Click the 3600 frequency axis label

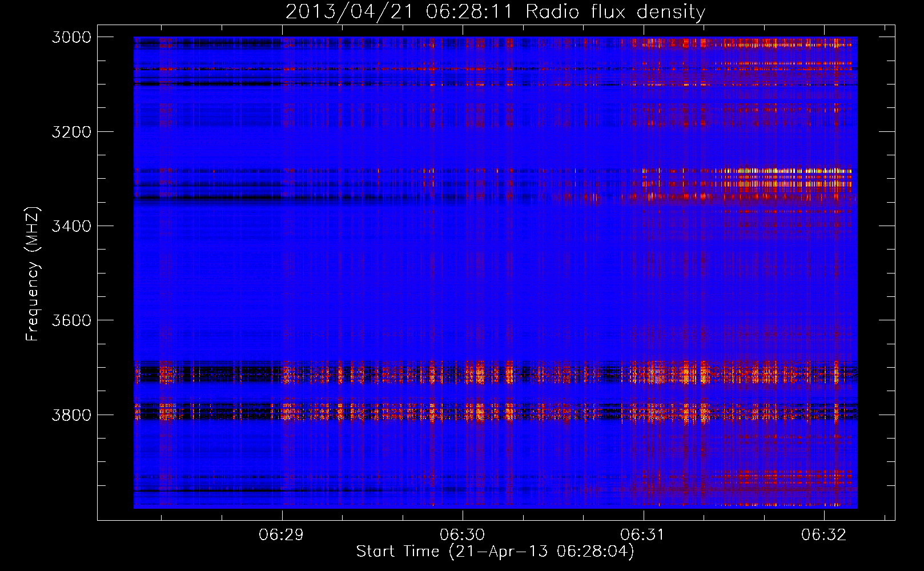[71, 320]
